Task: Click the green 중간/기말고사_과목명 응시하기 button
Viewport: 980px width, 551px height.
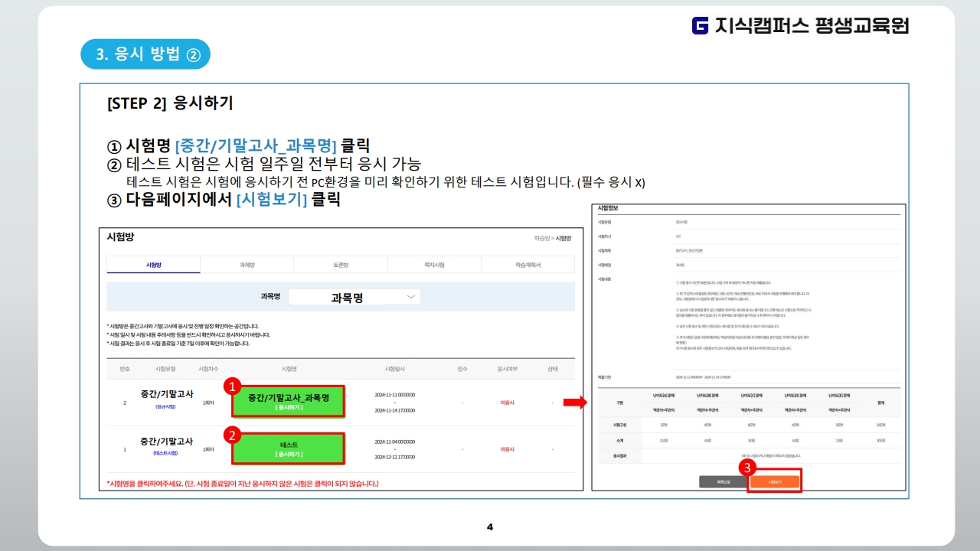Action: [x=289, y=402]
